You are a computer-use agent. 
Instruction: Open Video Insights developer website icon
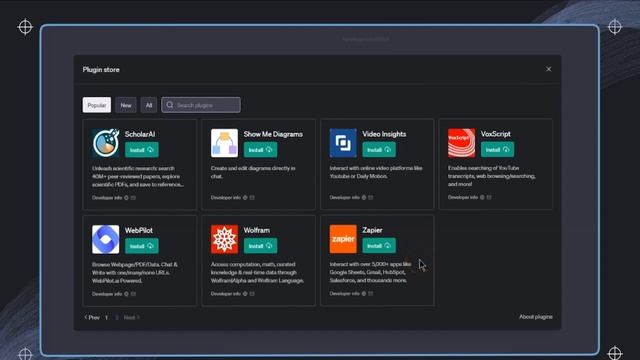click(x=364, y=198)
